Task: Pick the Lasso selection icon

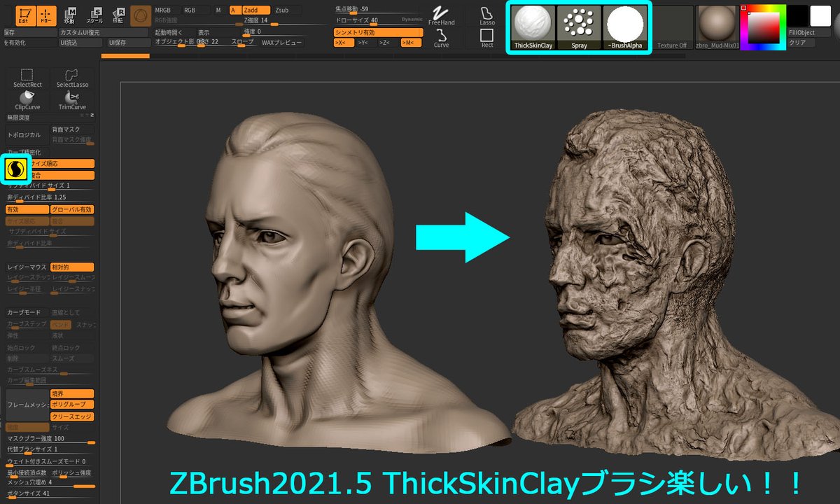Action: (487, 15)
